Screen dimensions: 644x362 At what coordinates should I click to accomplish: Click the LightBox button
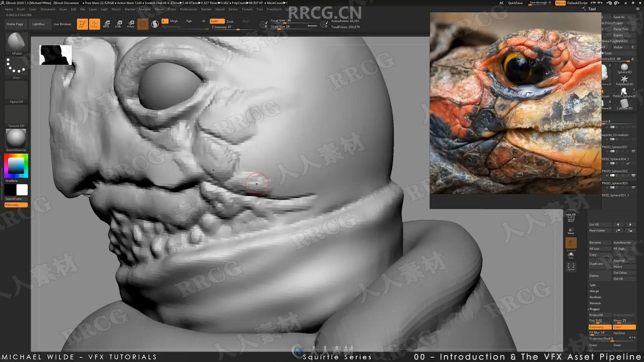pyautogui.click(x=38, y=24)
